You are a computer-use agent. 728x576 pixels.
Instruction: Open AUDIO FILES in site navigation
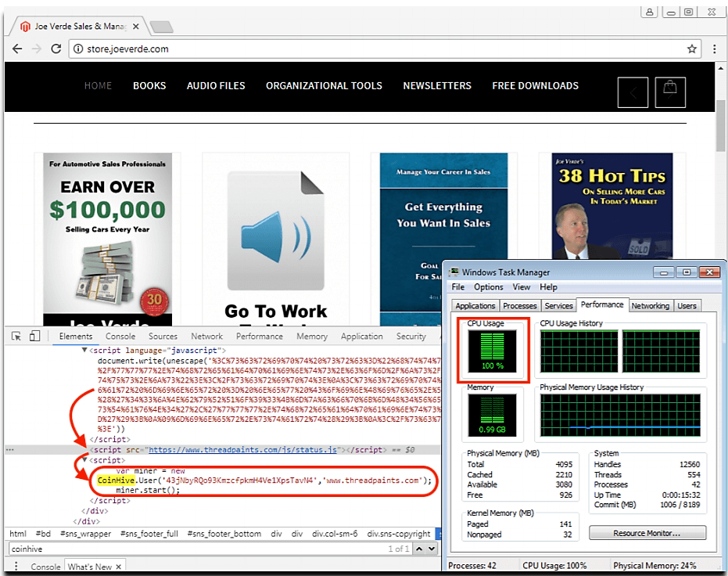point(216,86)
